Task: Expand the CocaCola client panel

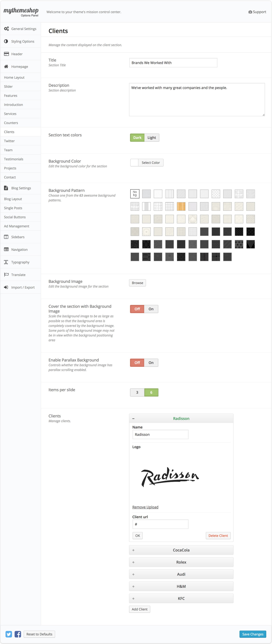Action: pyautogui.click(x=181, y=550)
